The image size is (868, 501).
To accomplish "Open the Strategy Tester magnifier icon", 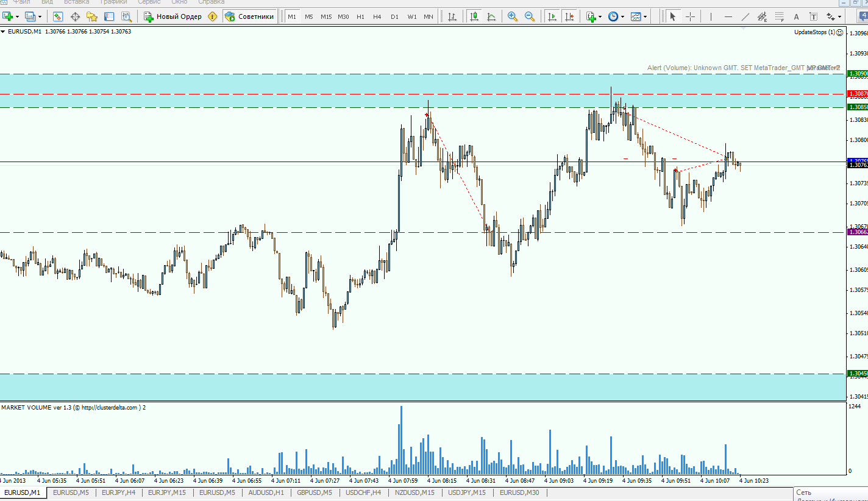I will (x=126, y=16).
